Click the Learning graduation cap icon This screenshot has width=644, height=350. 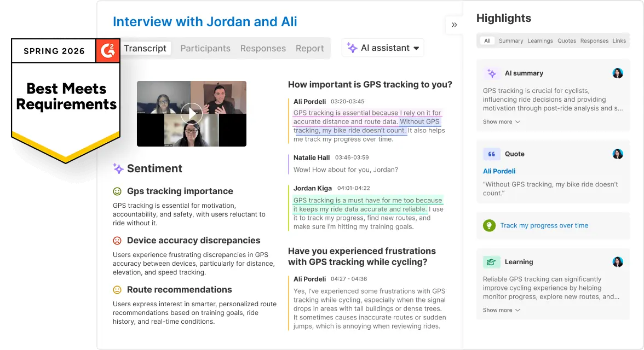(x=492, y=262)
